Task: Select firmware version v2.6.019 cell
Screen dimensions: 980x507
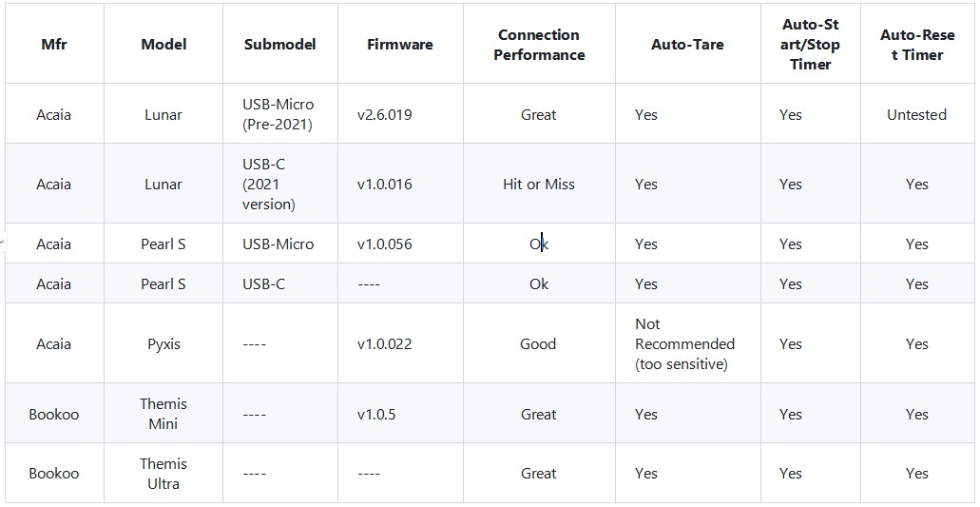Action: click(x=385, y=114)
